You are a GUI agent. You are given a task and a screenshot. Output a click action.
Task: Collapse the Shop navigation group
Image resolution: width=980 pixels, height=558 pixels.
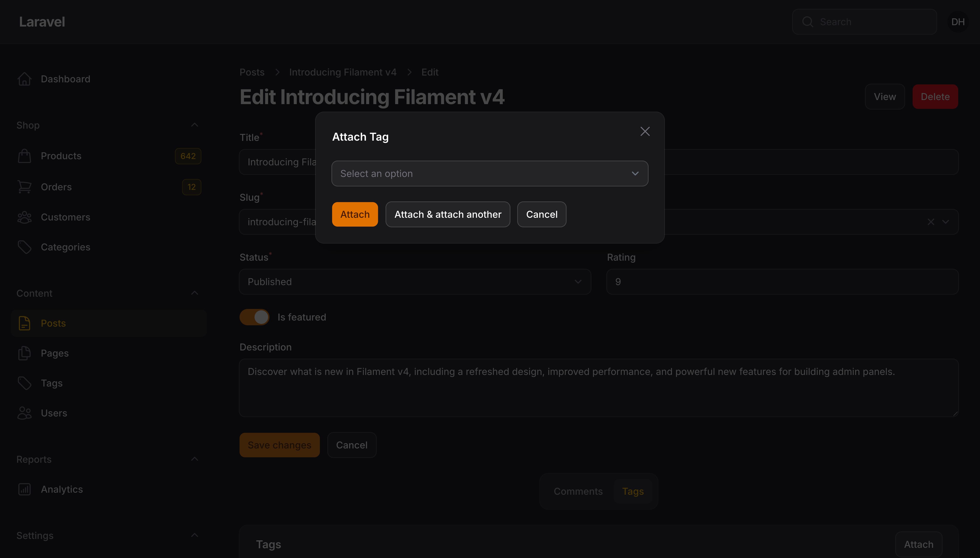coord(195,125)
